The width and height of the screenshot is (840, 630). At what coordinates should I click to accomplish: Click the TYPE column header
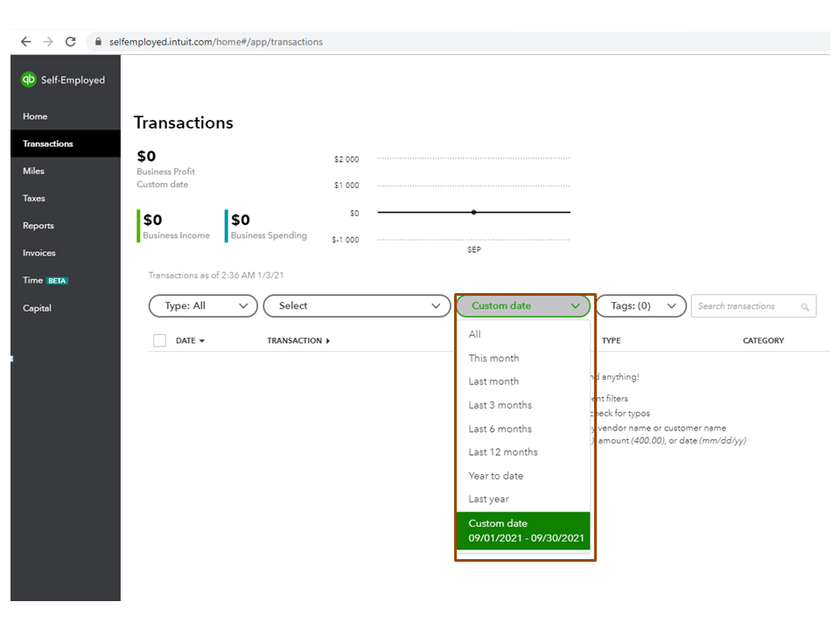(x=612, y=340)
